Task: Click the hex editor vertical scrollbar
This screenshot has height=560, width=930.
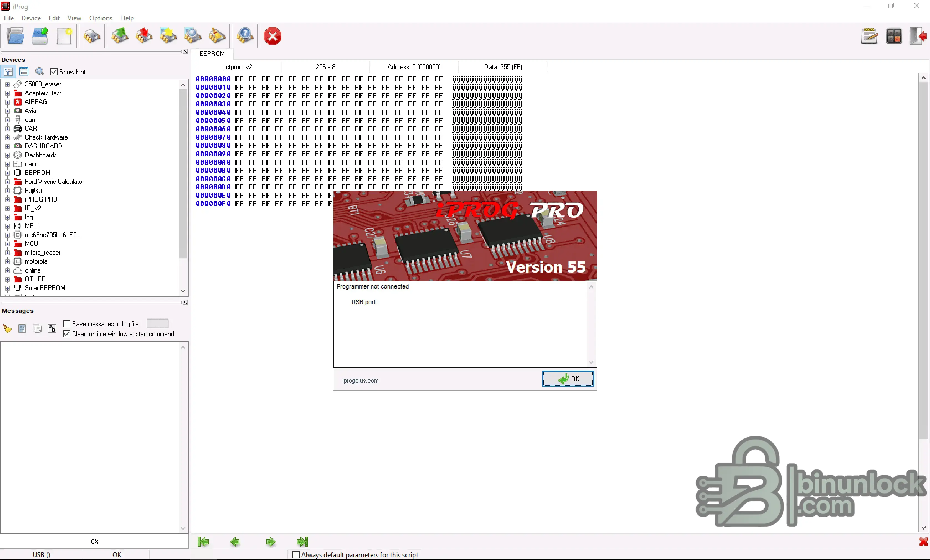Action: point(923,260)
